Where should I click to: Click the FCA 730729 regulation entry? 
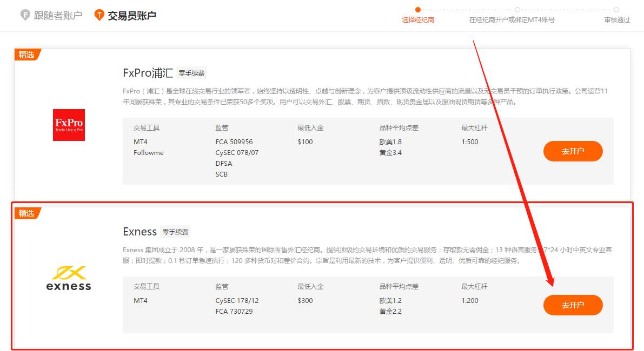[x=234, y=311]
